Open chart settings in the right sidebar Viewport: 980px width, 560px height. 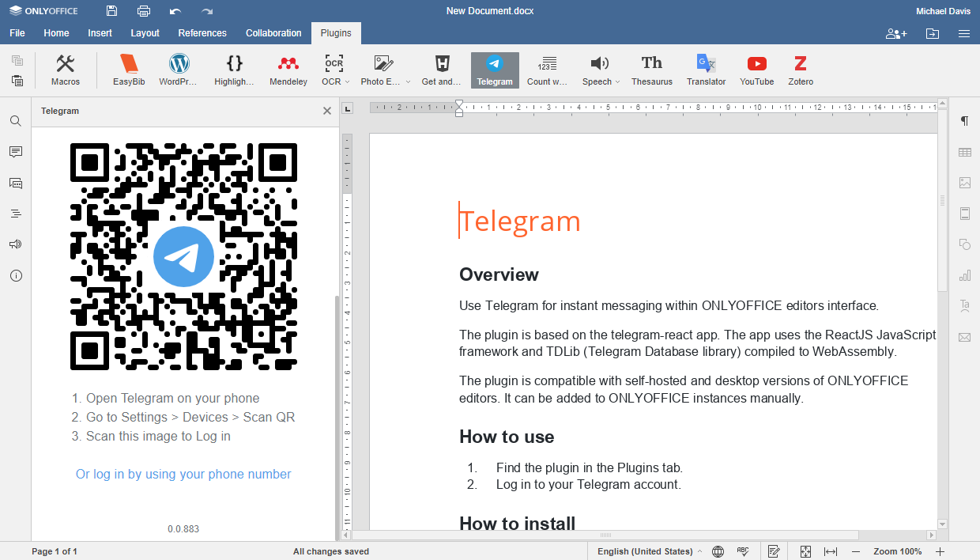point(964,275)
